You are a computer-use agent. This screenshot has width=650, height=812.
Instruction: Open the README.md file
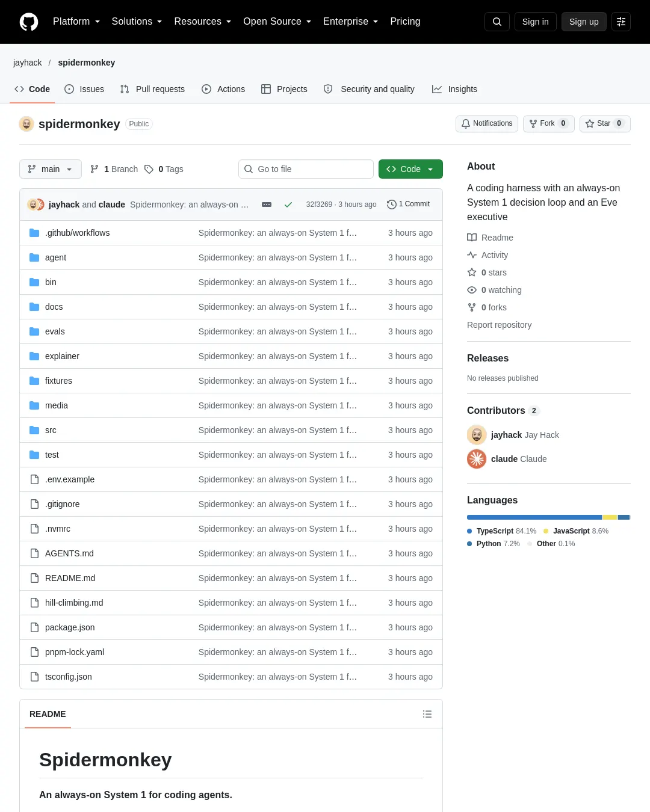(70, 578)
